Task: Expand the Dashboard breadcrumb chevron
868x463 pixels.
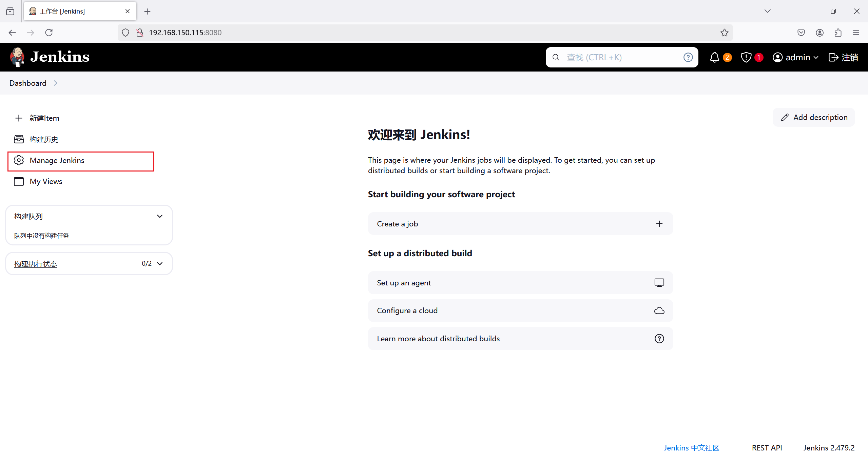Action: [56, 83]
